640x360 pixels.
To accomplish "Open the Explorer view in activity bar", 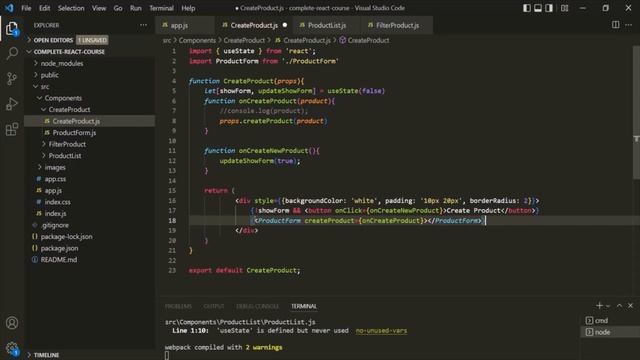I will (12, 29).
